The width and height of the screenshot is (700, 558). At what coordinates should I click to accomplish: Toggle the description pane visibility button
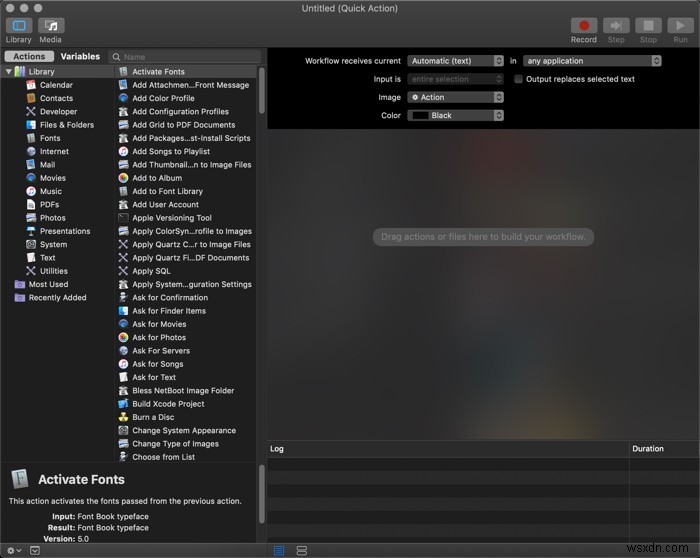click(x=35, y=551)
